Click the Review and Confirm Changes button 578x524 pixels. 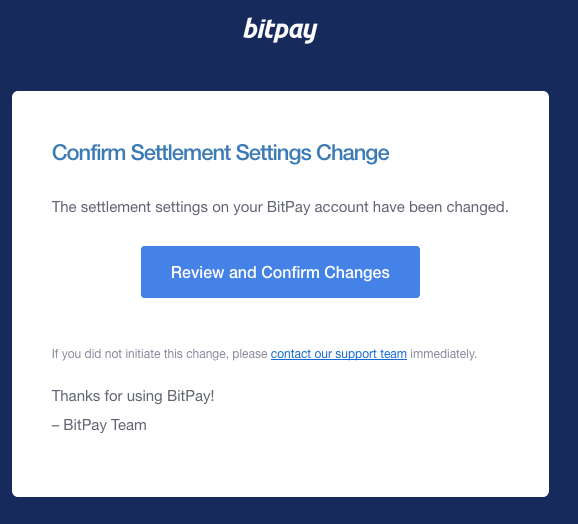[x=280, y=272]
